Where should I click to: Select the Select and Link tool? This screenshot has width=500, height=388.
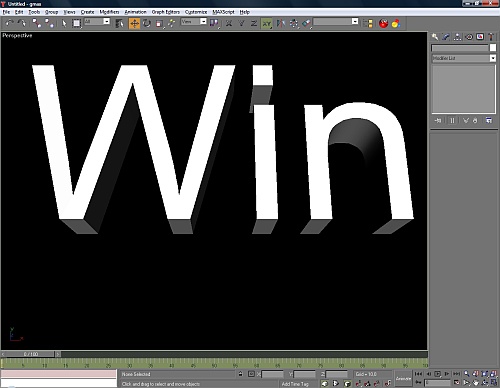37,23
